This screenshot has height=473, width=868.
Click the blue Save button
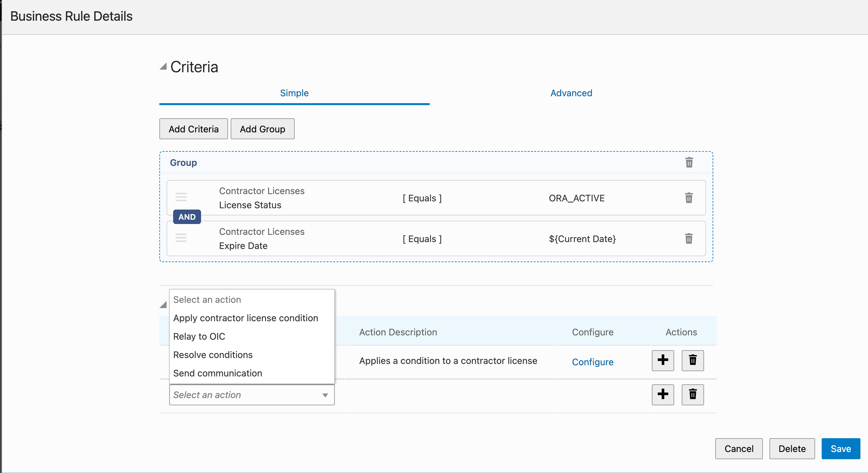[x=840, y=448]
